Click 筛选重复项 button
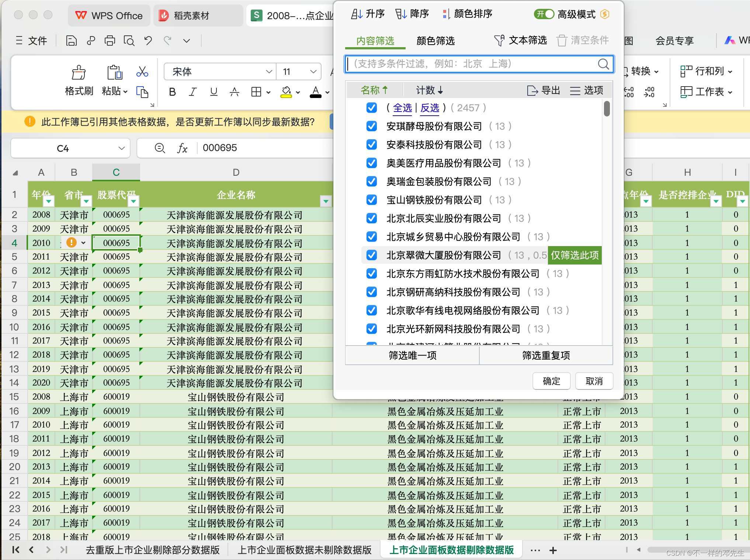Viewport: 750px width, 560px height. (x=546, y=356)
